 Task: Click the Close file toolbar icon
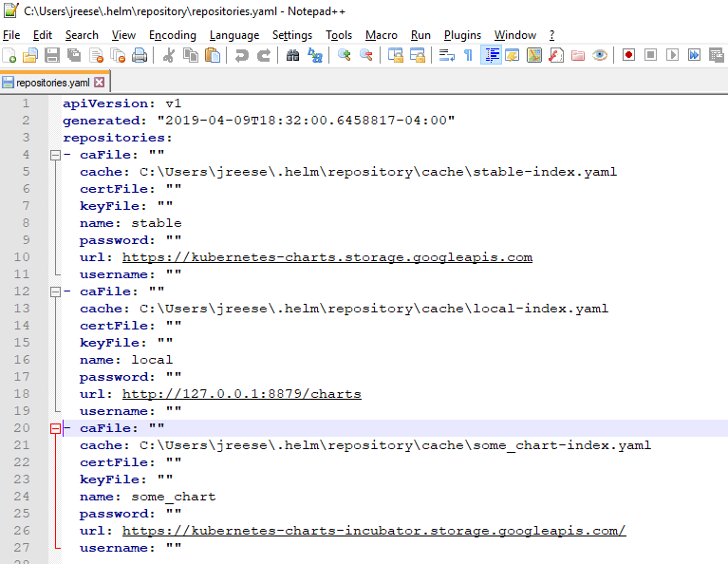click(96, 55)
